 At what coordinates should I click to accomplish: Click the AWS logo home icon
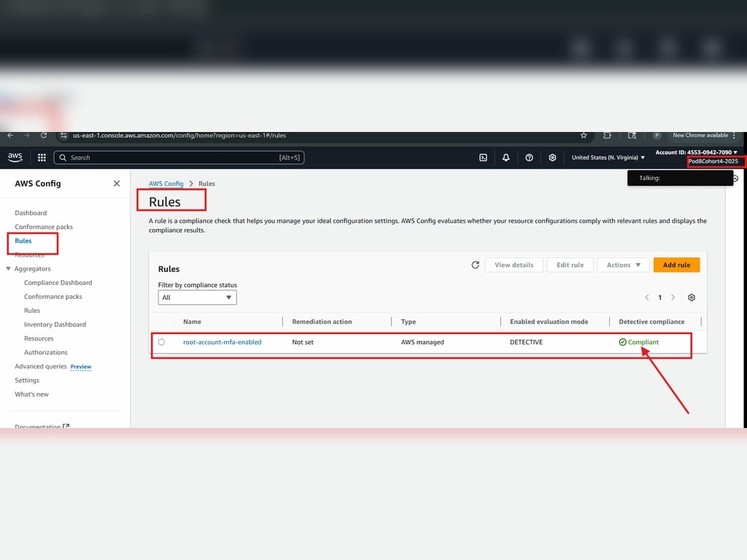tap(15, 157)
